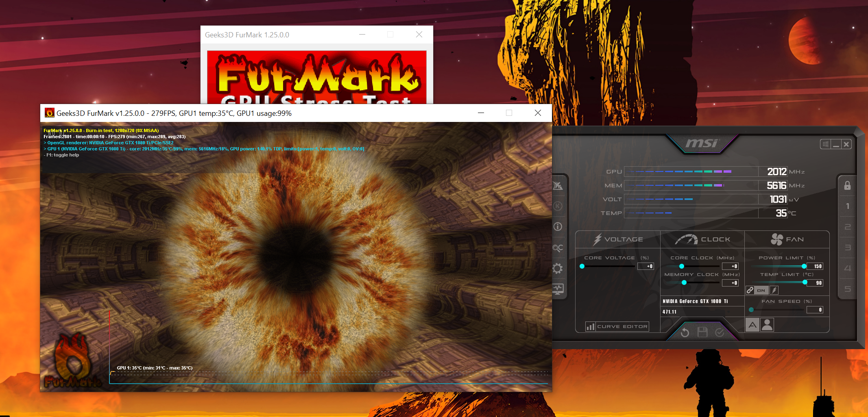Select profile slot 5
The image size is (868, 417).
847,289
